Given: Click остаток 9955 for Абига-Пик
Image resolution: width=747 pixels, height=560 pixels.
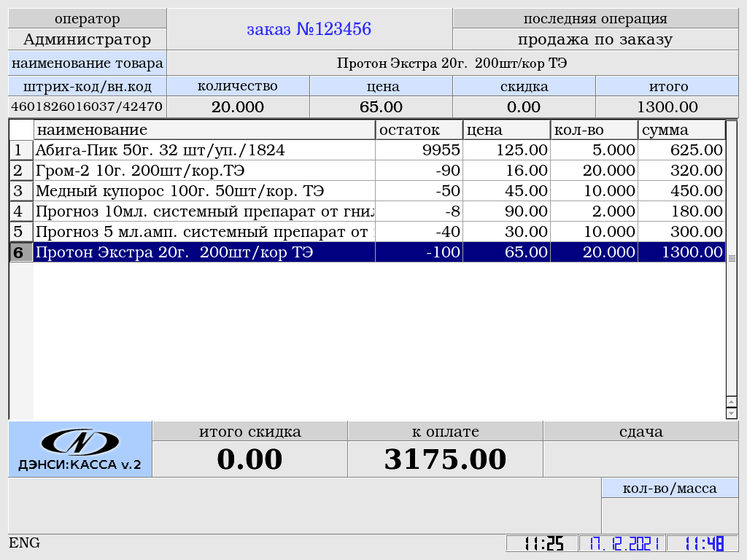Looking at the screenshot, I should pos(419,150).
